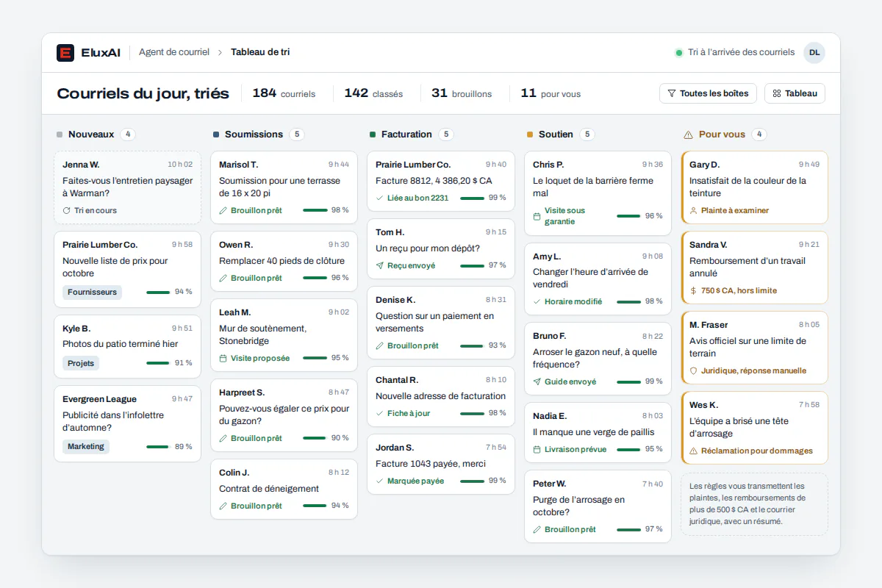Click pencil icon on Marisol T. card
Viewport: 882px width, 588px height.
pyautogui.click(x=223, y=210)
